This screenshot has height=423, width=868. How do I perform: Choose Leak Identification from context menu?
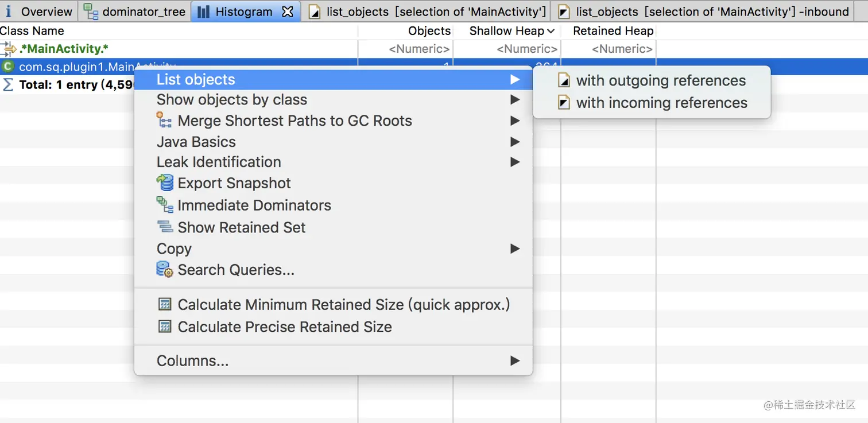point(219,162)
